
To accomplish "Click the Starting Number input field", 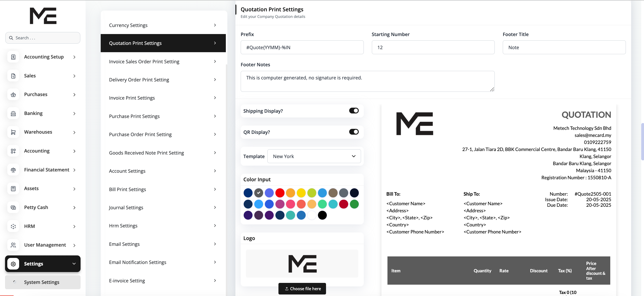I will tap(433, 47).
